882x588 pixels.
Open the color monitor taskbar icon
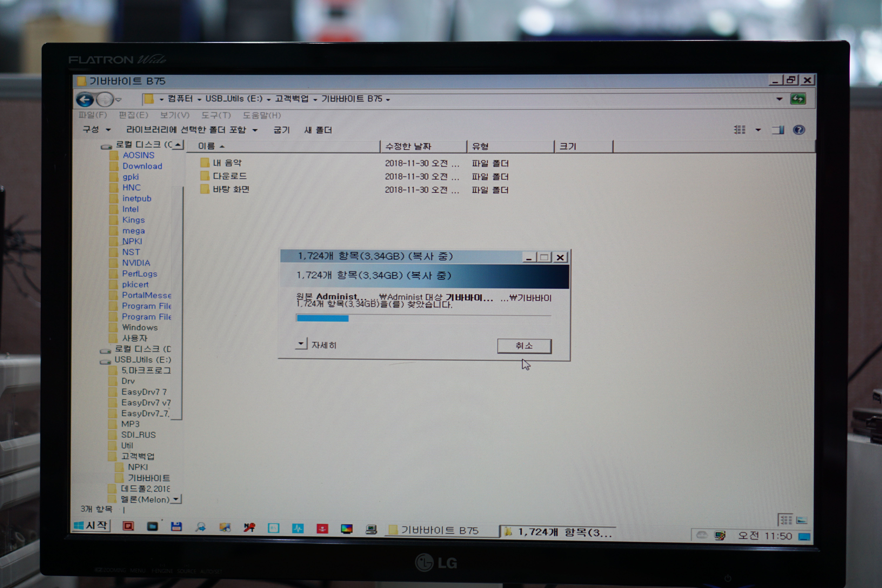346,529
